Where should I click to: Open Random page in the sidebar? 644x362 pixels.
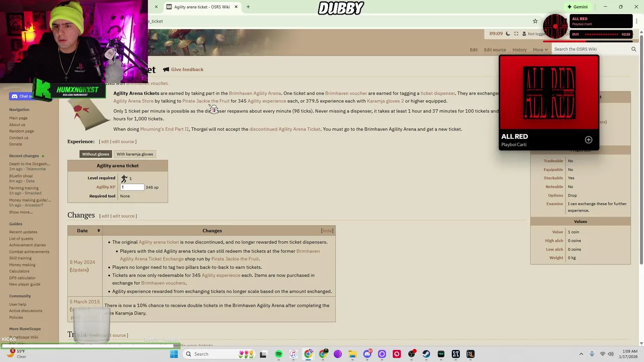(x=21, y=131)
